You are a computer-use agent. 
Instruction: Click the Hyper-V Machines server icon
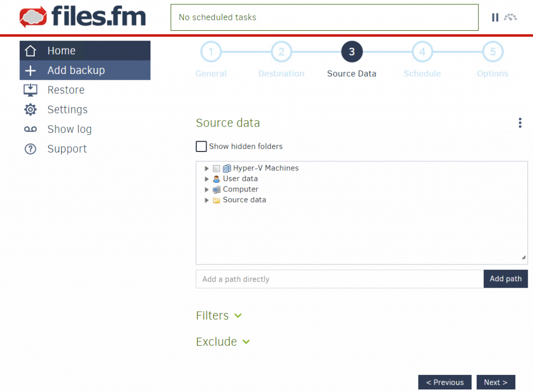click(227, 168)
